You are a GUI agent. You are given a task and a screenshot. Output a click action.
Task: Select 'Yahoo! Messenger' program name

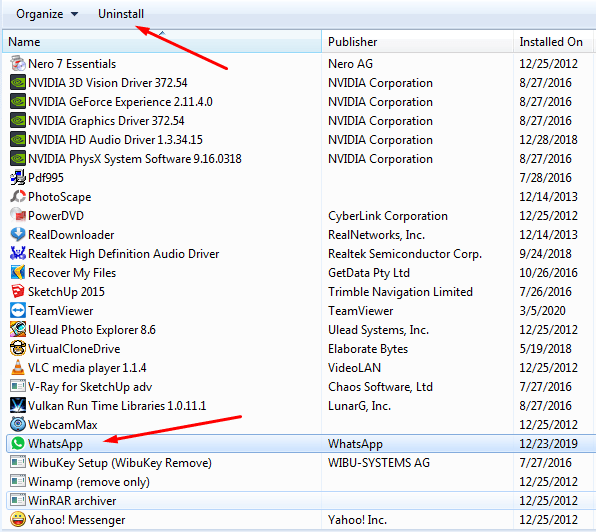pyautogui.click(x=76, y=520)
